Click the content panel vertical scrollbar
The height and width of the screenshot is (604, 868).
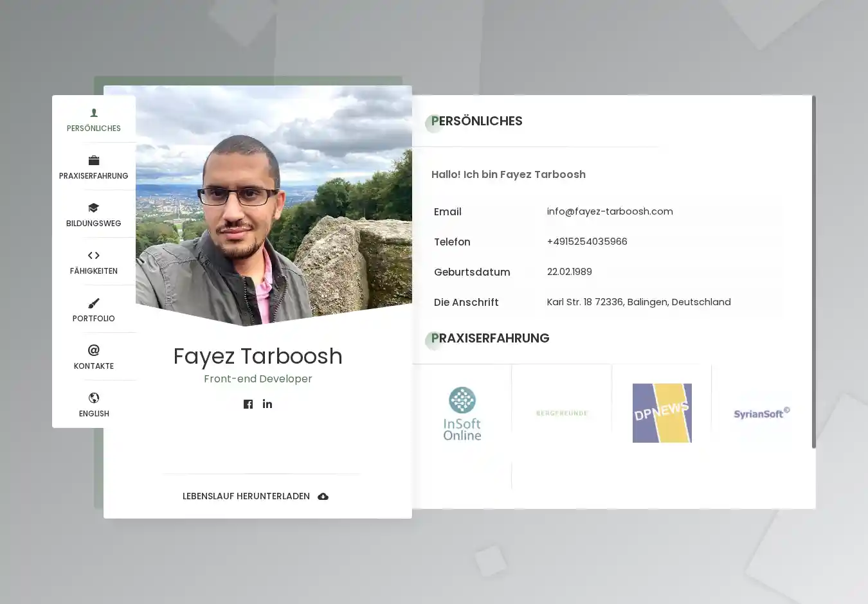[x=813, y=271]
